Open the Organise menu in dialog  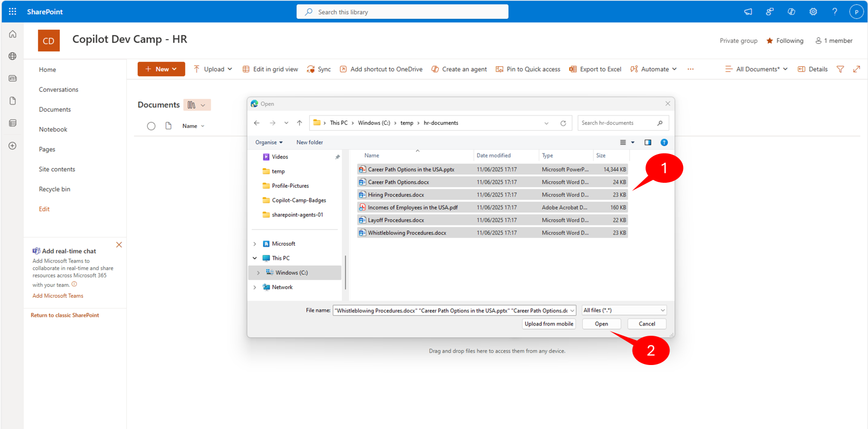[x=269, y=143]
